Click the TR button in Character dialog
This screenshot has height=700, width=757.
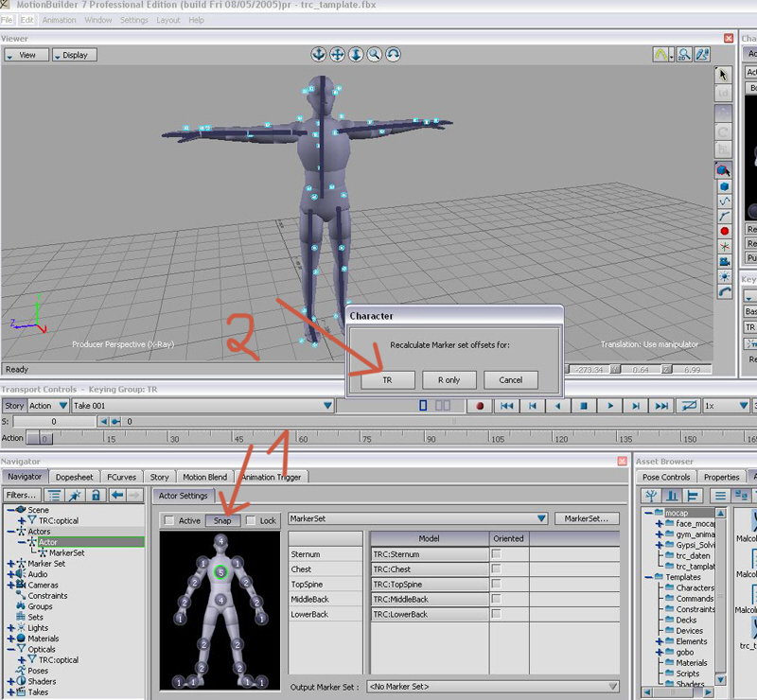(x=386, y=380)
